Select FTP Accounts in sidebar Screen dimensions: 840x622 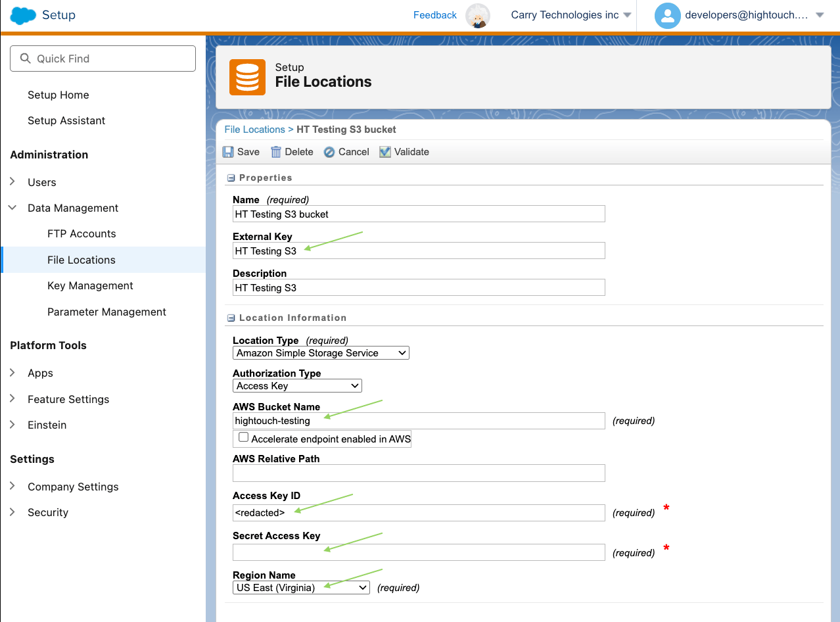pos(82,233)
